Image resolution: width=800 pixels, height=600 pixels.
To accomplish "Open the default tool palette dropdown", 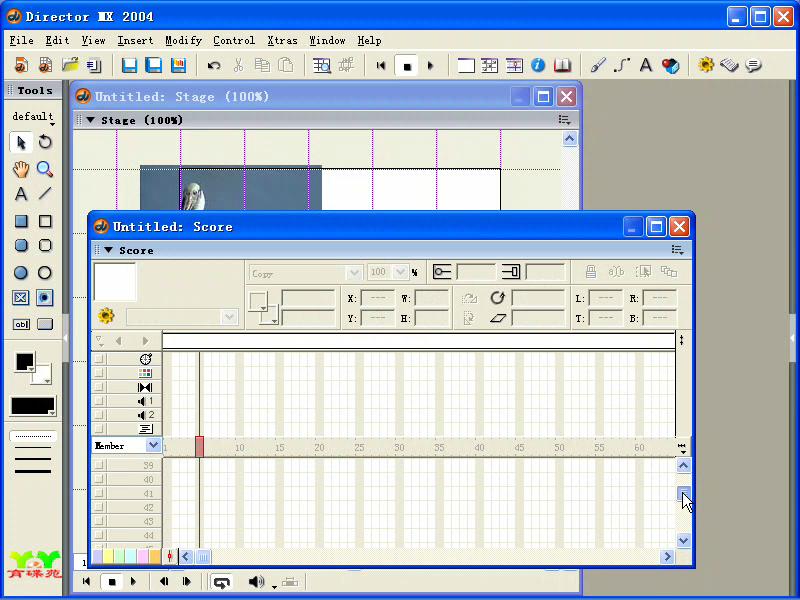I will coord(33,117).
